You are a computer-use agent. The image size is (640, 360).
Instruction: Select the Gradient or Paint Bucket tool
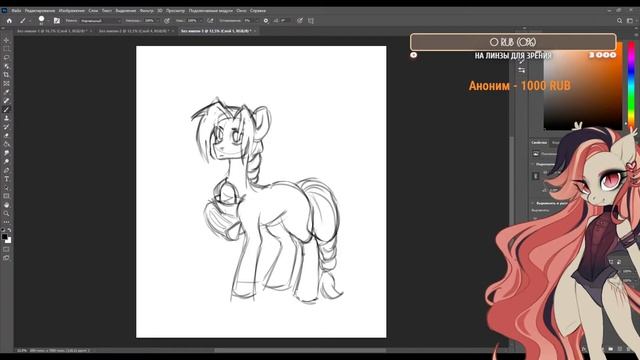6,144
